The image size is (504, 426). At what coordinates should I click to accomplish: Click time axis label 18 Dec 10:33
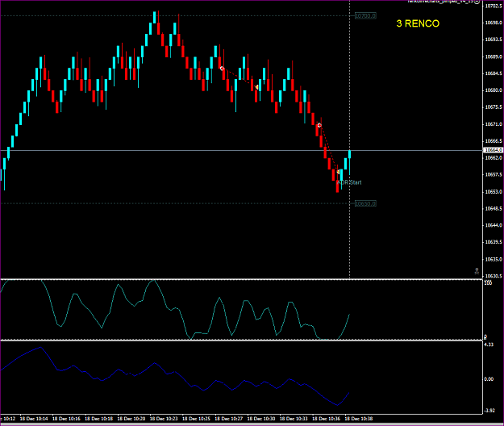pos(294,419)
